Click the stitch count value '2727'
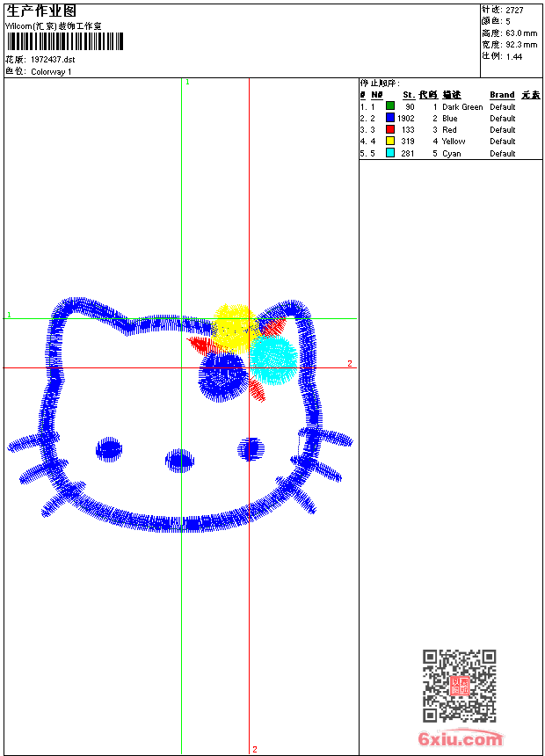The width and height of the screenshot is (545, 756). coord(514,11)
